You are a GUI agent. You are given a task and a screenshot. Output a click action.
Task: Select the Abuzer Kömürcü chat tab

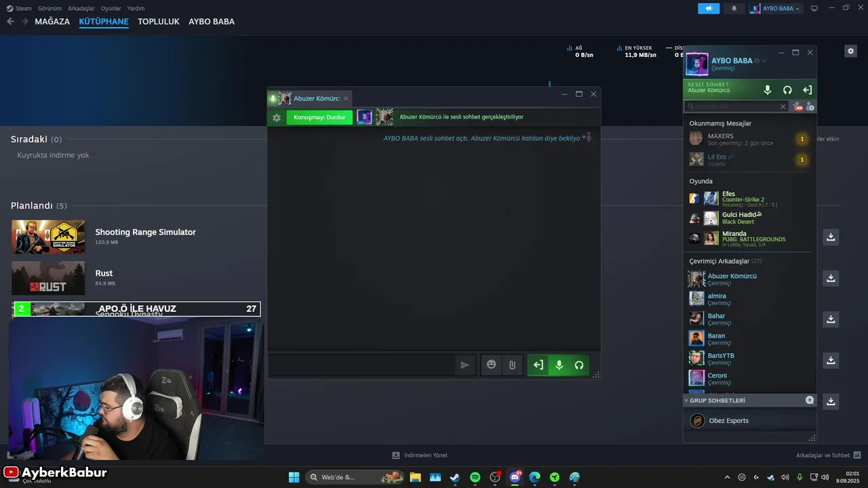click(x=310, y=98)
